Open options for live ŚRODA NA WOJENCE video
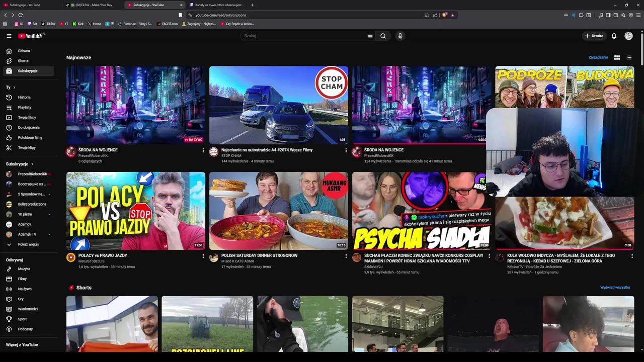This screenshot has width=644, height=362. [x=203, y=150]
